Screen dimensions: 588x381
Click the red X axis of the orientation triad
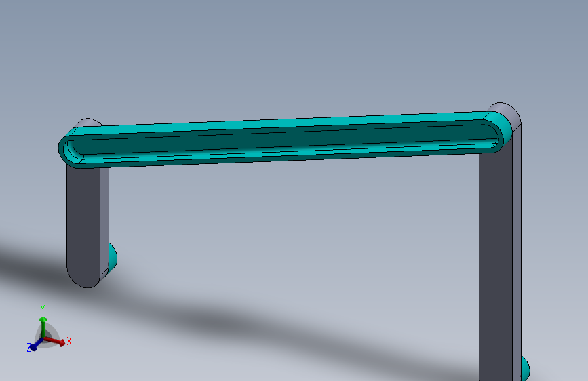pyautogui.click(x=55, y=341)
